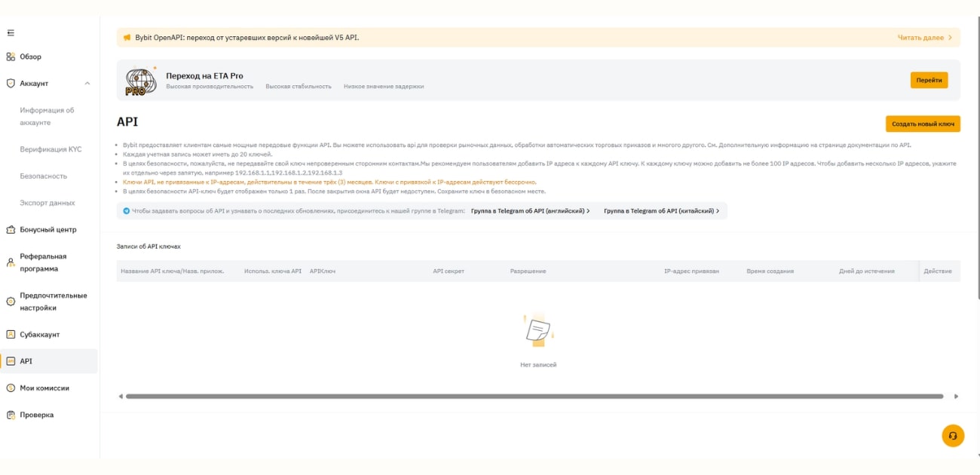Click Создать новый ключ button
980x475 pixels.
923,124
